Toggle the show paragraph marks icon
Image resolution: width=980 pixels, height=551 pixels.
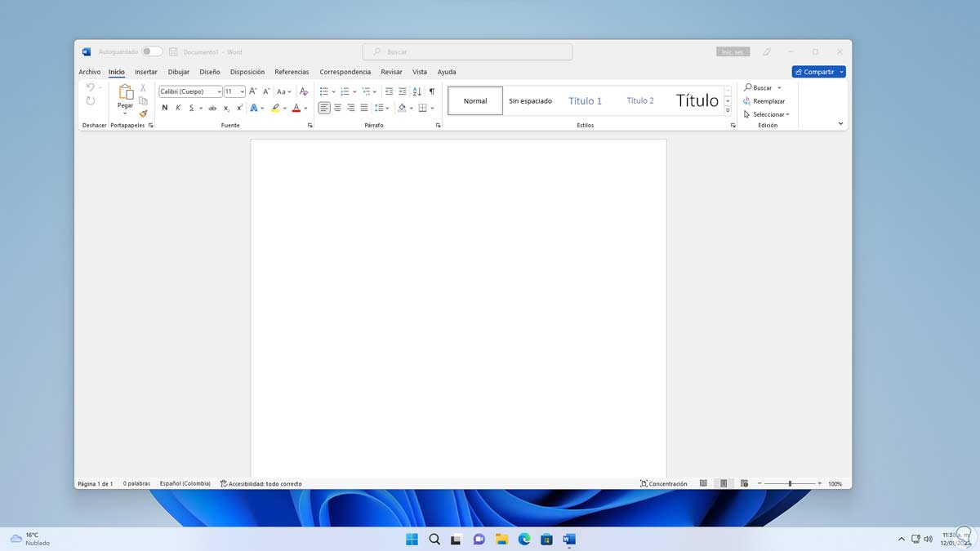tap(432, 91)
